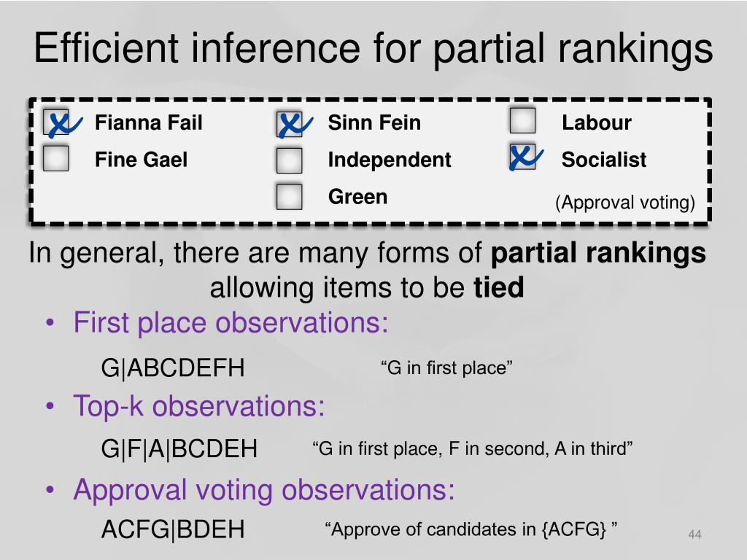Uncheck the Fianna Fail checkbox
Image resolution: width=747 pixels, height=560 pixels.
click(56, 122)
